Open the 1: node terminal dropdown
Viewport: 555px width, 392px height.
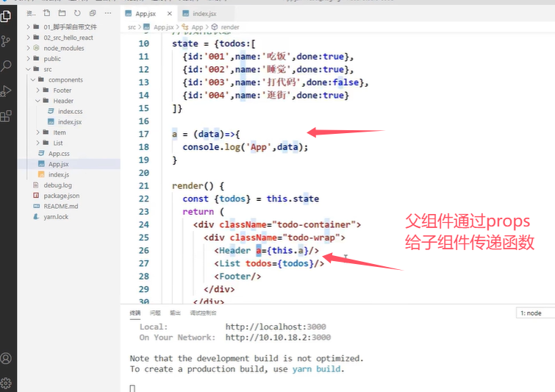click(535, 313)
